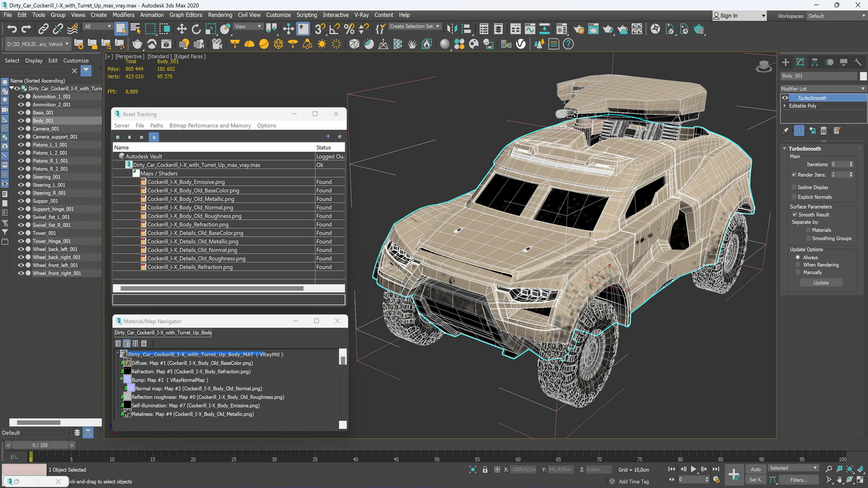This screenshot has height=488, width=868.
Task: Open the Modify panel tab icon
Action: point(800,62)
